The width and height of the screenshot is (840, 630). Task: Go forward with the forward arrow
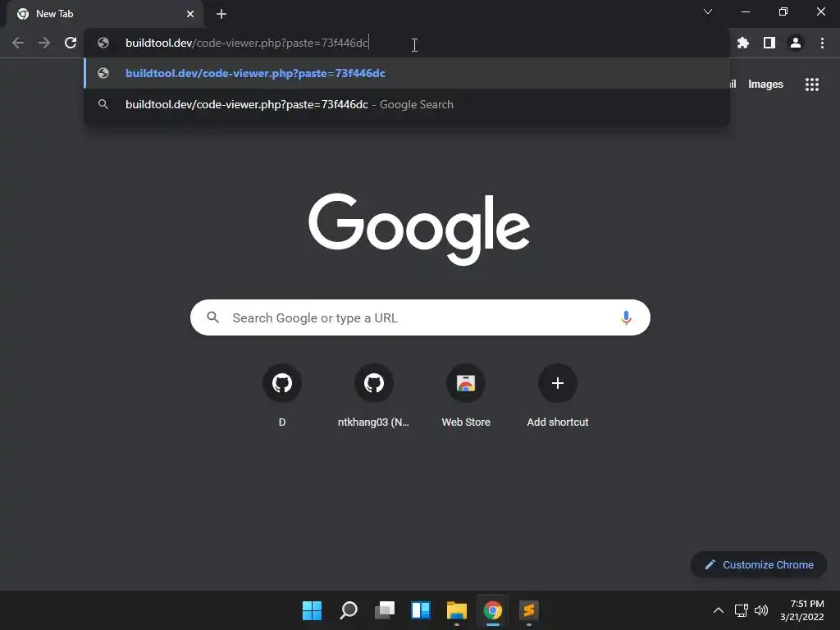click(x=44, y=43)
